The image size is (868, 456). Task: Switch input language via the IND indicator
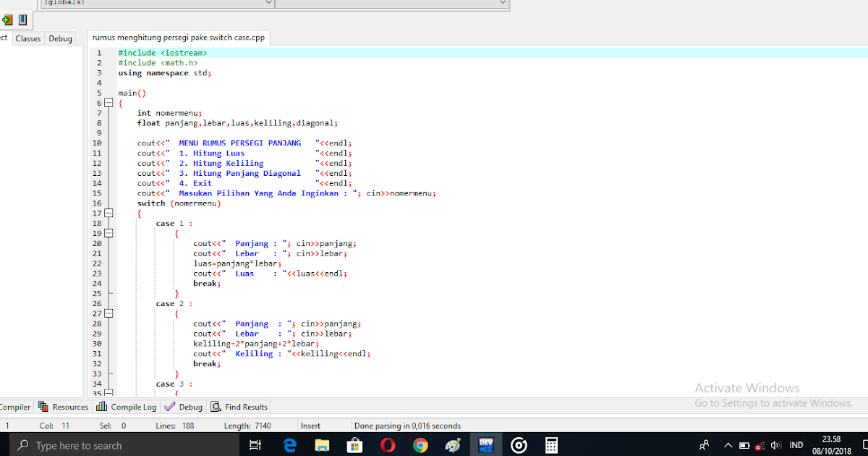click(x=796, y=444)
